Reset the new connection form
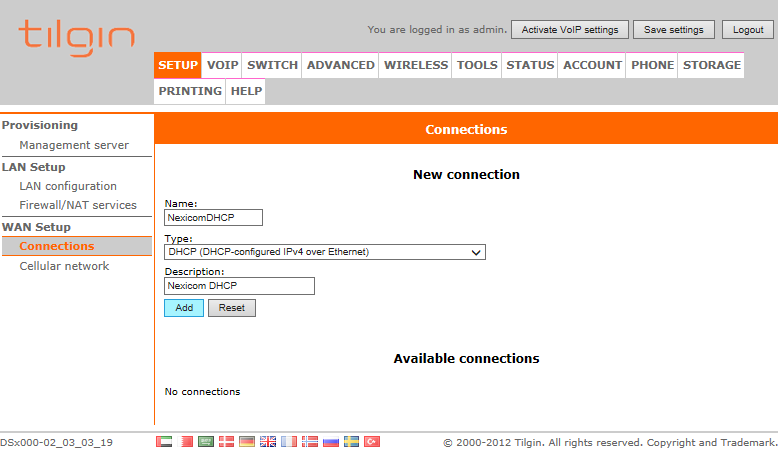779x453 pixels. click(232, 308)
